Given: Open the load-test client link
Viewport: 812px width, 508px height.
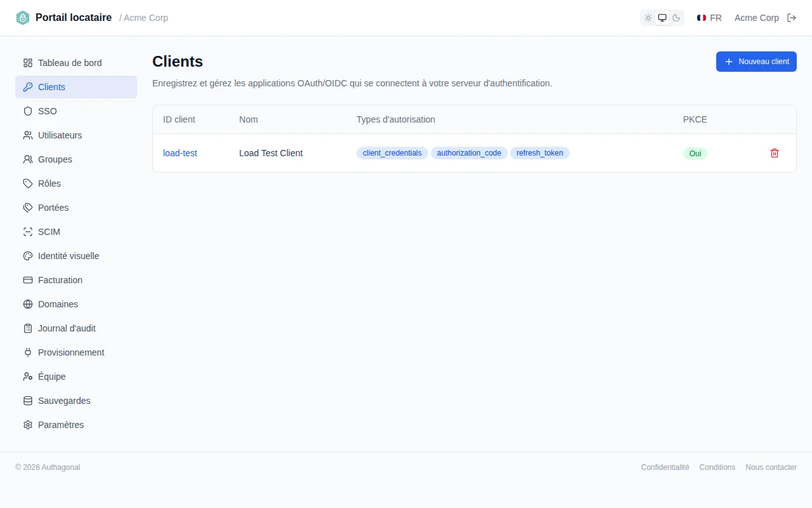Looking at the screenshot, I should tap(180, 153).
